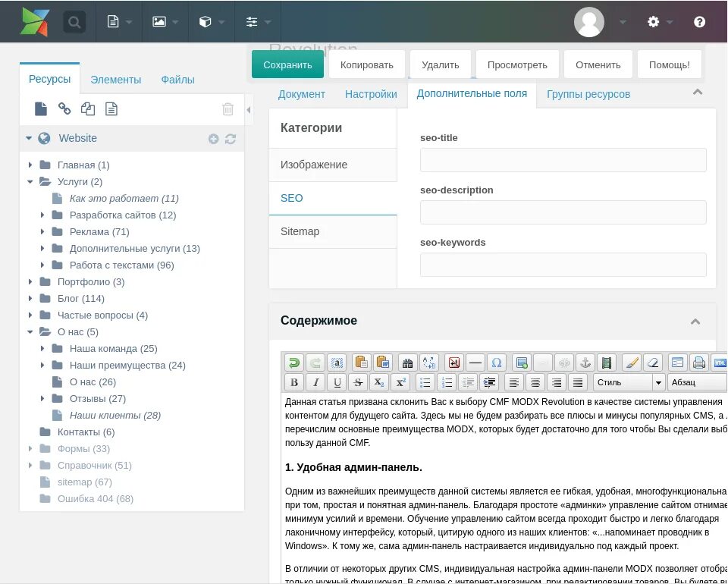The width and height of the screenshot is (728, 584).
Task: Open the user avatar profile
Action: click(x=588, y=21)
